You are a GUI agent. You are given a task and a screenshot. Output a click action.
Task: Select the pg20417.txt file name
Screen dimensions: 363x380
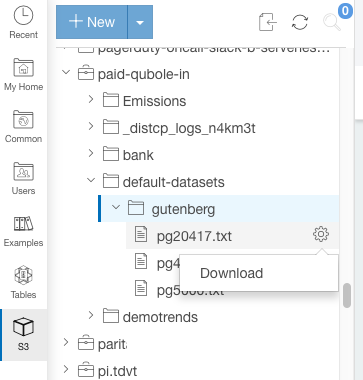tap(194, 236)
